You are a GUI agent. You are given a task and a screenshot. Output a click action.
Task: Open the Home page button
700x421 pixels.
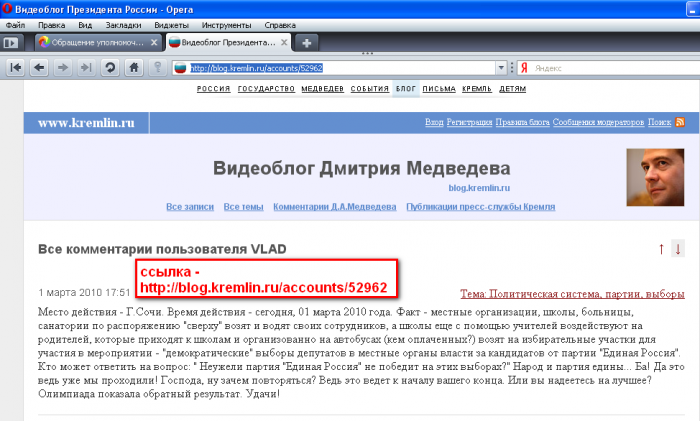click(133, 68)
